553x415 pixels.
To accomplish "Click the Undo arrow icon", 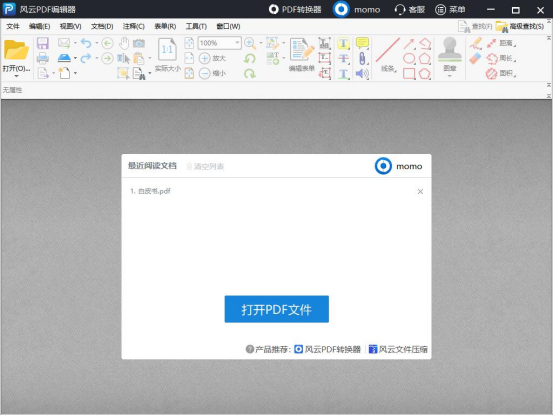I will 86,43.
